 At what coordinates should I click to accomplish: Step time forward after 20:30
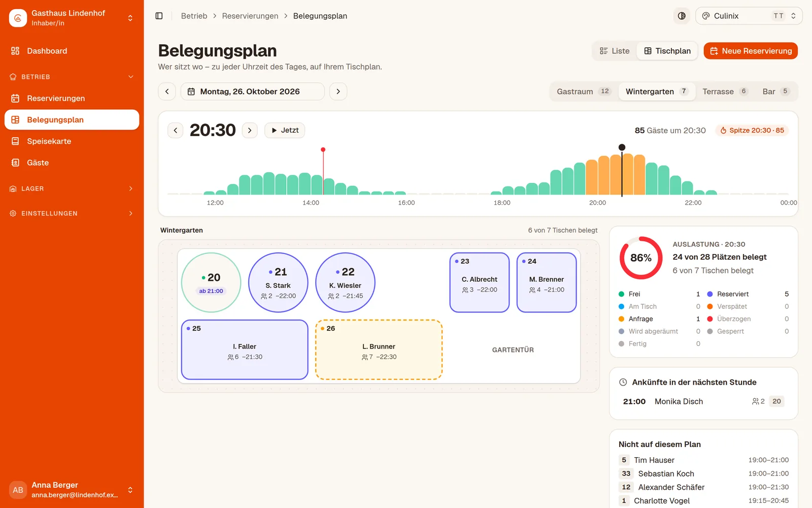[250, 130]
